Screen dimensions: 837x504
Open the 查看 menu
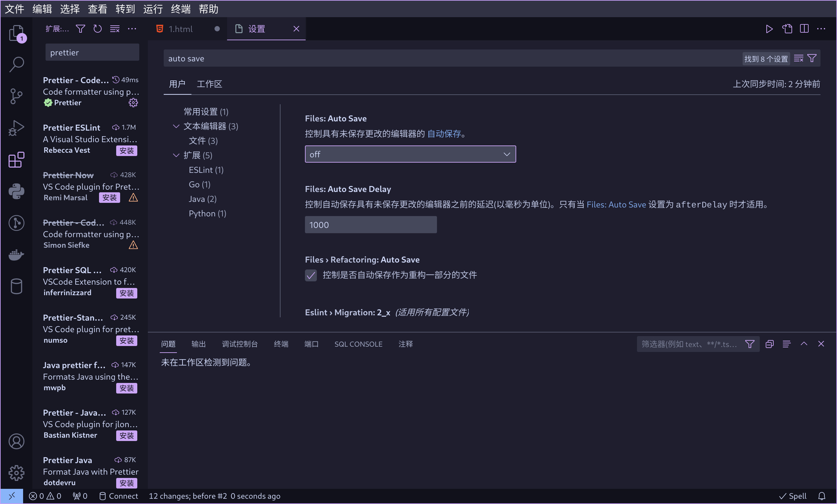[97, 9]
